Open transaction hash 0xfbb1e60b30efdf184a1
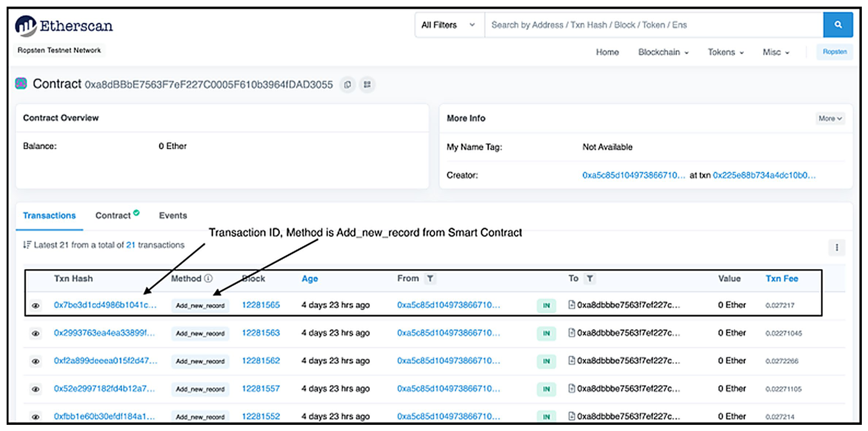The width and height of the screenshot is (868, 431). pyautogui.click(x=105, y=416)
